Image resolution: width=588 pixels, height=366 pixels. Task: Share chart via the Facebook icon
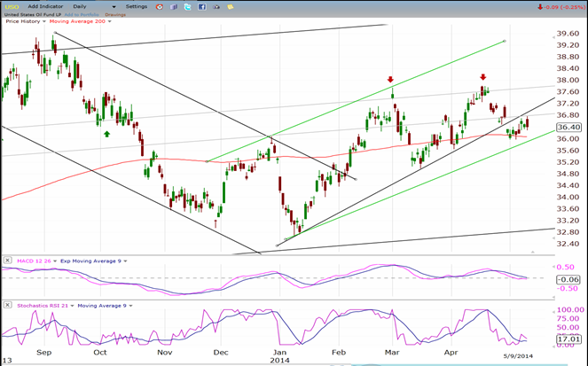point(201,7)
